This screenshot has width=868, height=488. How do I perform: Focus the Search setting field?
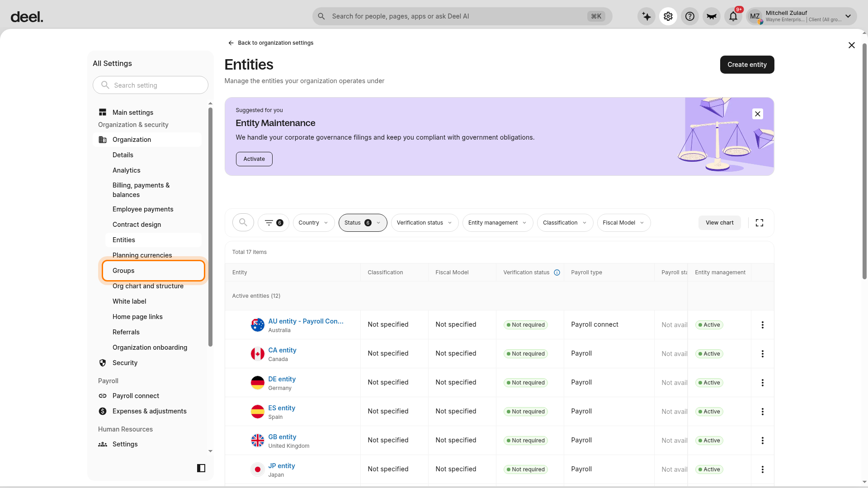tap(151, 85)
